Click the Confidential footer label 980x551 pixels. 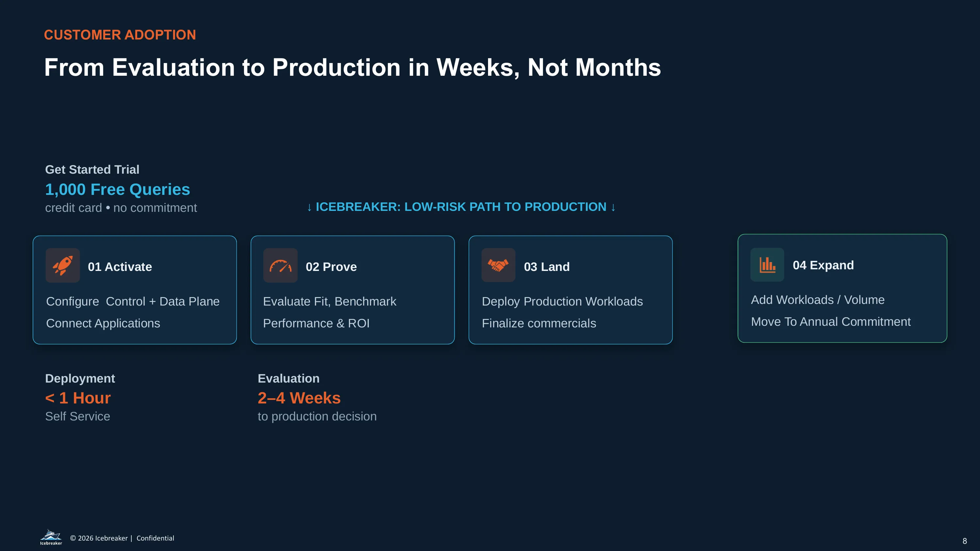[x=155, y=538]
